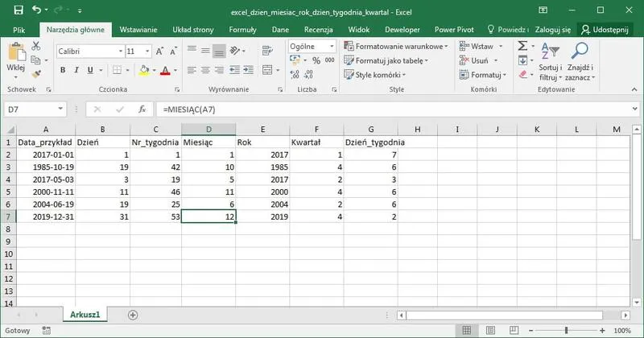
Task: Add a new sheet with plus icon
Action: 133,315
